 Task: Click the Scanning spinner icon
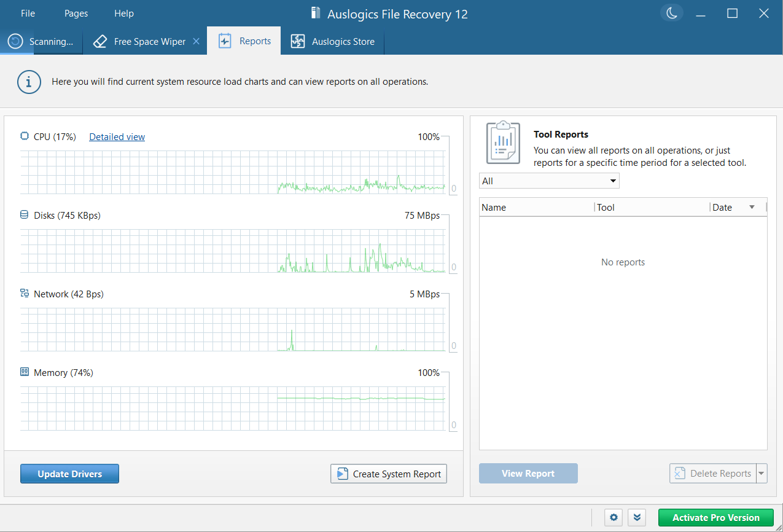tap(15, 42)
